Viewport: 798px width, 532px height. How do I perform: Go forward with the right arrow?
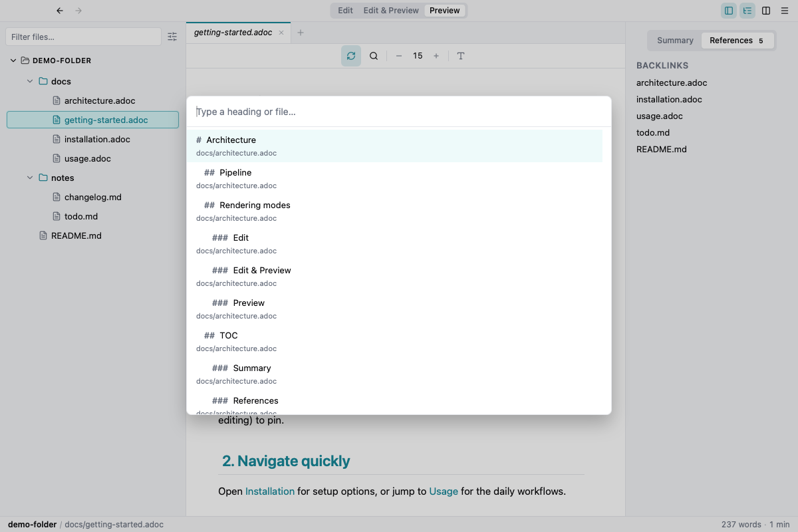point(78,11)
